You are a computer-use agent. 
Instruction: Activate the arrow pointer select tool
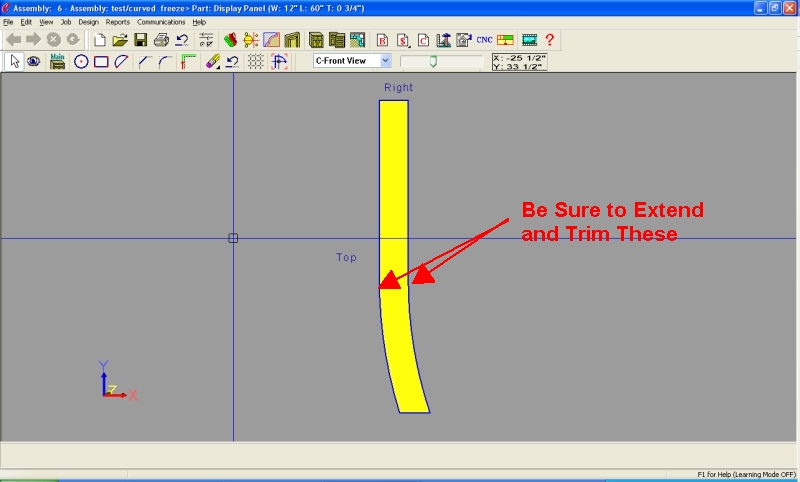[x=14, y=61]
